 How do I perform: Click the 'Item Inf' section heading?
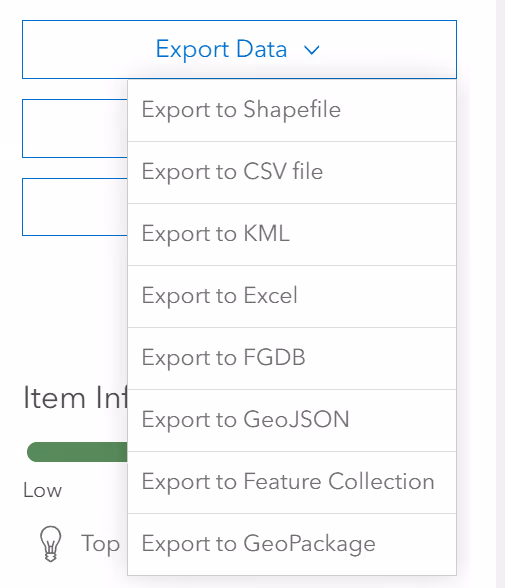pos(75,398)
